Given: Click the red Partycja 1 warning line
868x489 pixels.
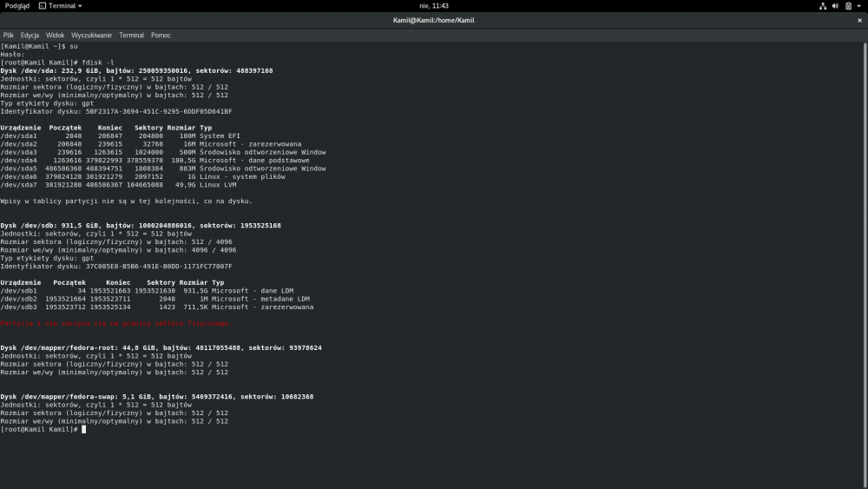Looking at the screenshot, I should (116, 323).
